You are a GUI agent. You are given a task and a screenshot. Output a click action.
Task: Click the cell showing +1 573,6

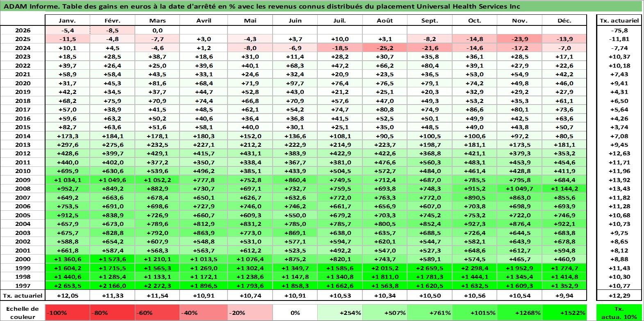(x=112, y=259)
